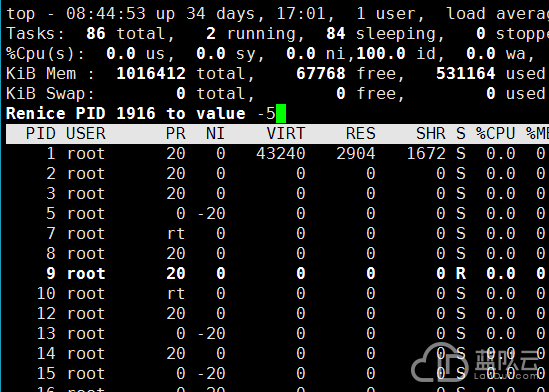Click the 'rt' priority in the PID 10 row
The width and height of the screenshot is (549, 392).
coord(176,293)
